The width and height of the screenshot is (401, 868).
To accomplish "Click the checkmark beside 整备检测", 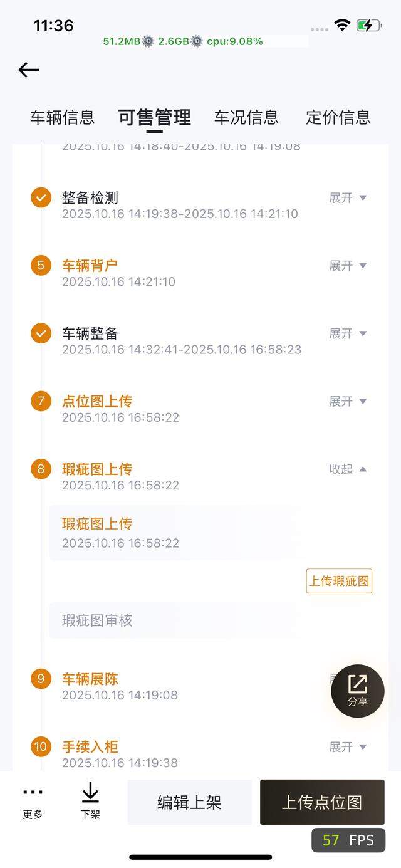I will point(41,197).
